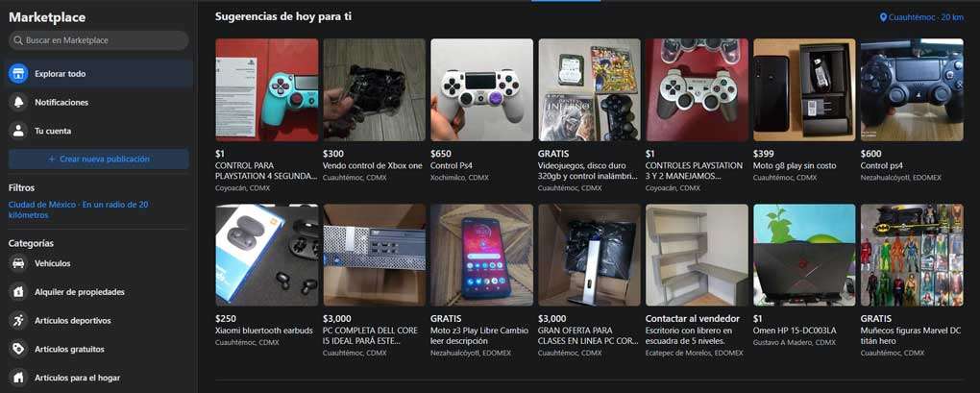
Task: Change the Ciudad de México radius filter
Action: click(78, 209)
